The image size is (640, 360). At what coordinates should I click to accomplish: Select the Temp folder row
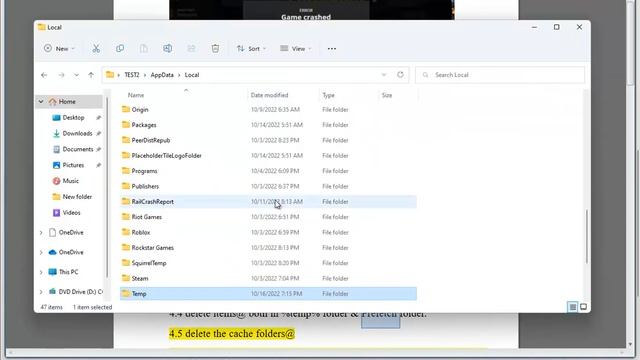pyautogui.click(x=268, y=294)
